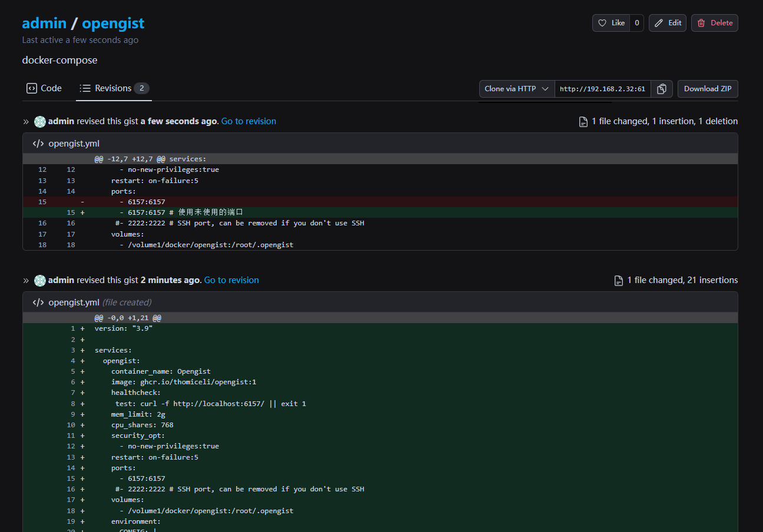Open Go to revision for latest change

[x=248, y=121]
